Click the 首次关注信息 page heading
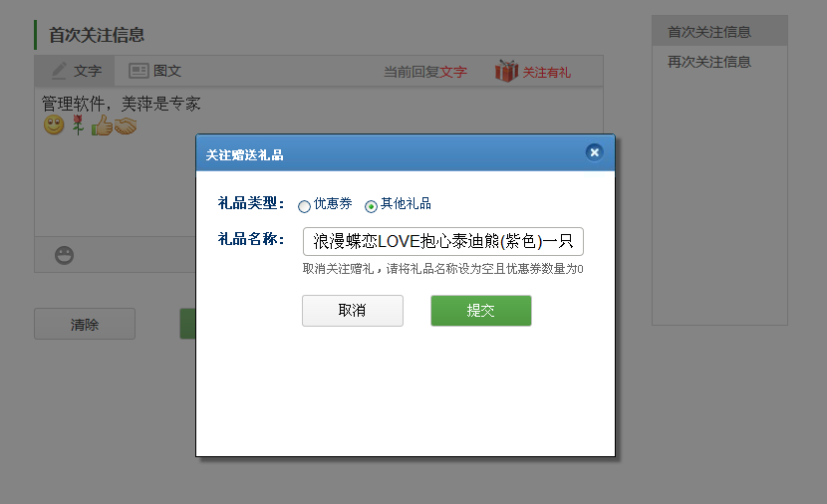Image resolution: width=827 pixels, height=504 pixels. click(97, 35)
